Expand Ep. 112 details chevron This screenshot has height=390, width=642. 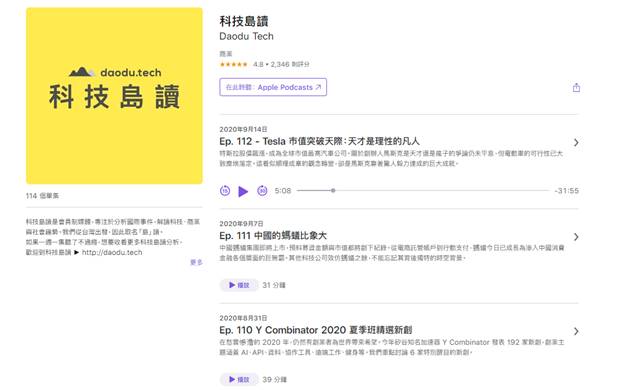576,142
